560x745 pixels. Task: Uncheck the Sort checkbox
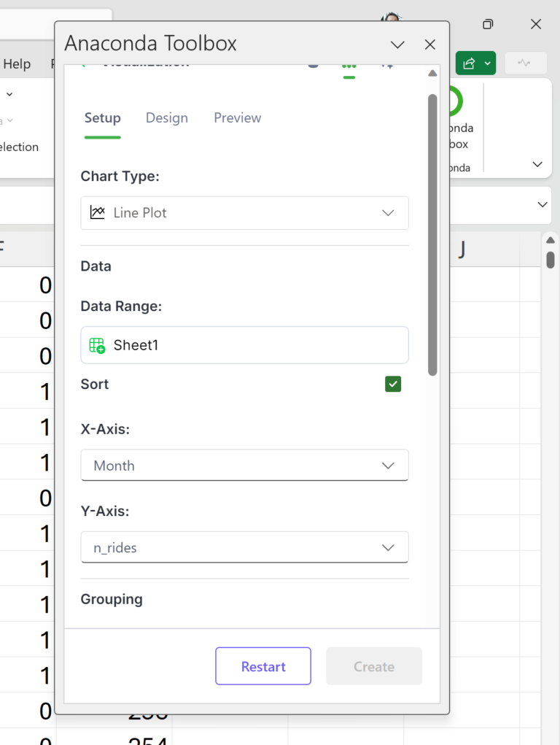click(393, 385)
